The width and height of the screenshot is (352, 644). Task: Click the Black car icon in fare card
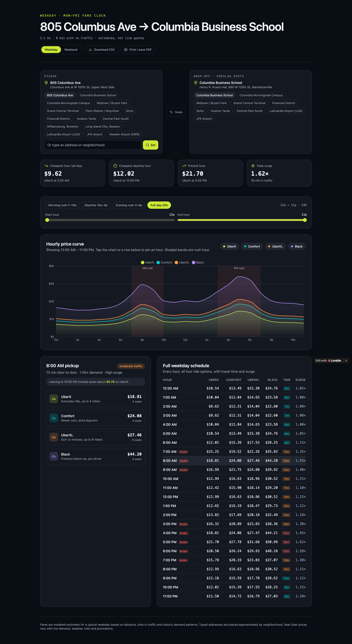click(54, 456)
